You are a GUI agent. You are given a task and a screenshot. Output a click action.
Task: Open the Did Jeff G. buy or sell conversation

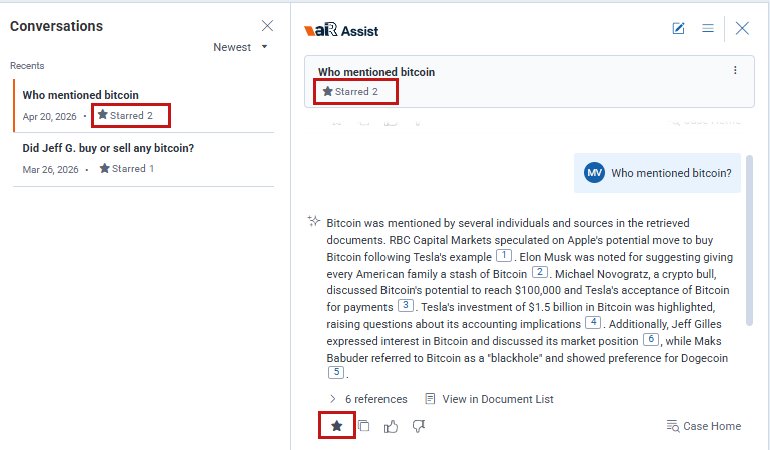point(143,159)
